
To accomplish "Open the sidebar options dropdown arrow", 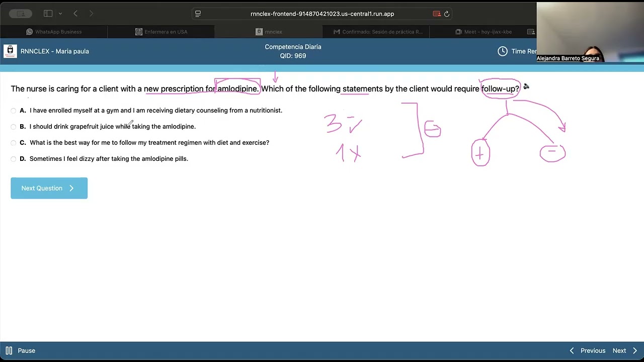I will (x=60, y=14).
